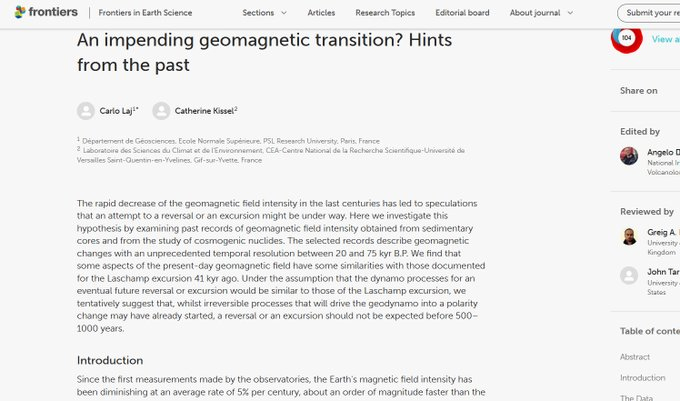Screen dimensions: 680x401
Task: Click the editor Angelo's profile photo
Action: coord(629,156)
